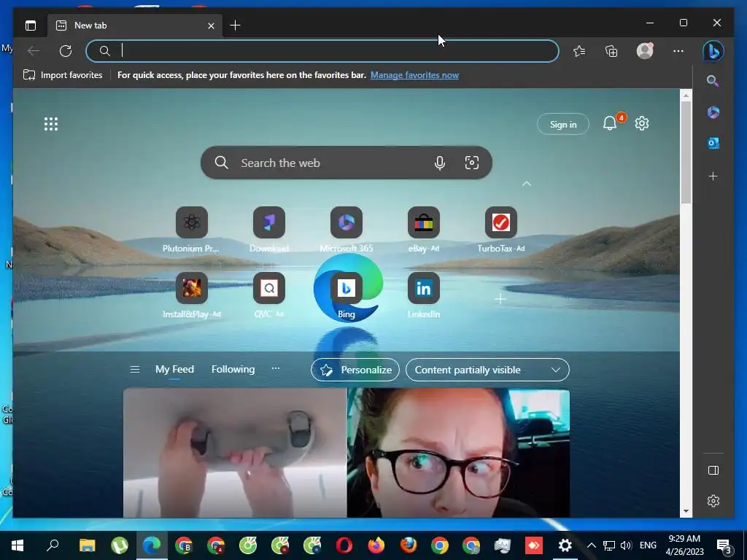Expand Content partially visible dropdown
This screenshot has width=747, height=560.
tap(487, 370)
